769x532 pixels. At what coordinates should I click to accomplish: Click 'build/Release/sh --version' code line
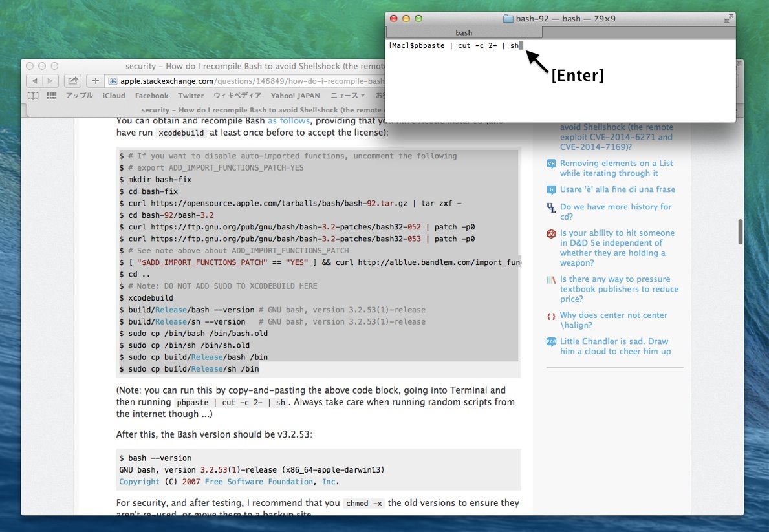[272, 322]
